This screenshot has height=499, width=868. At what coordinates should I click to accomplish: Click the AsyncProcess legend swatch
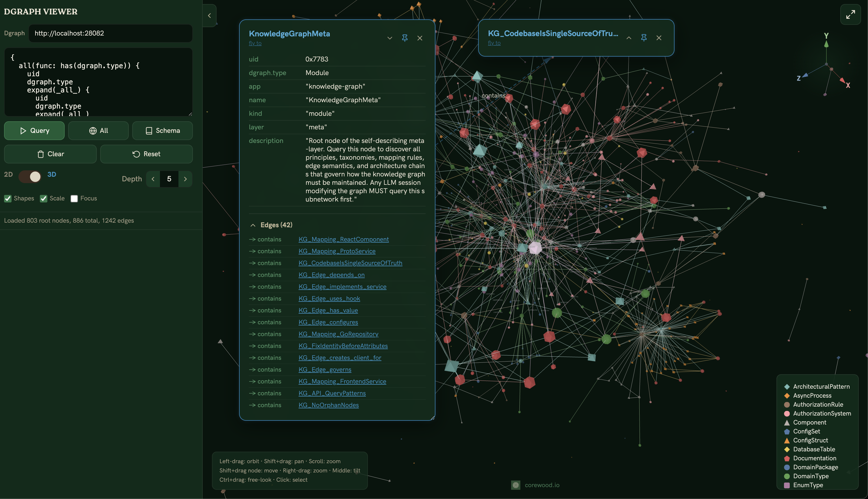point(787,396)
